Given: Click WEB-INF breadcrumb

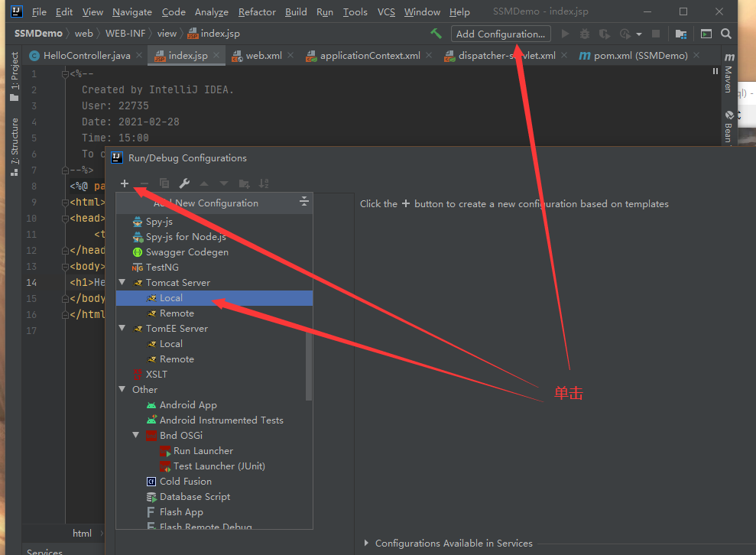Looking at the screenshot, I should coord(125,34).
